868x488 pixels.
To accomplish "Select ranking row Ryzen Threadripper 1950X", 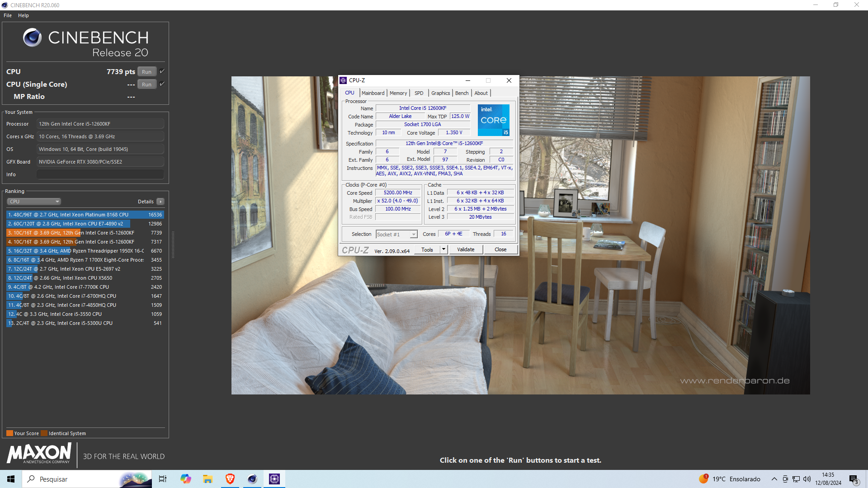I will (x=85, y=251).
